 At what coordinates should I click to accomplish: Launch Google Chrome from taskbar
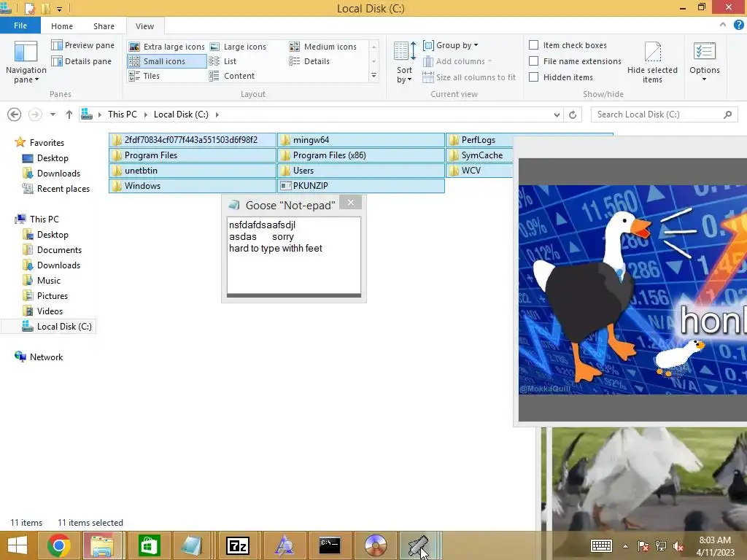click(59, 545)
